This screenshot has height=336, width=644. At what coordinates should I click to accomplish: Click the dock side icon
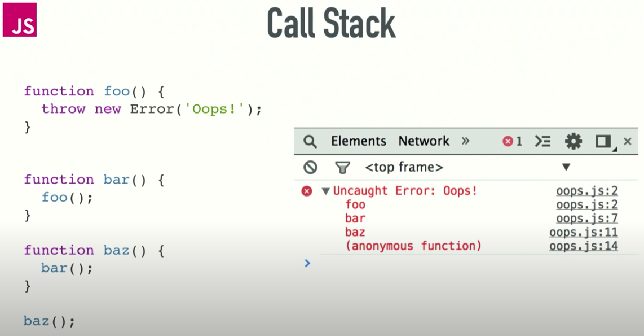click(x=604, y=141)
